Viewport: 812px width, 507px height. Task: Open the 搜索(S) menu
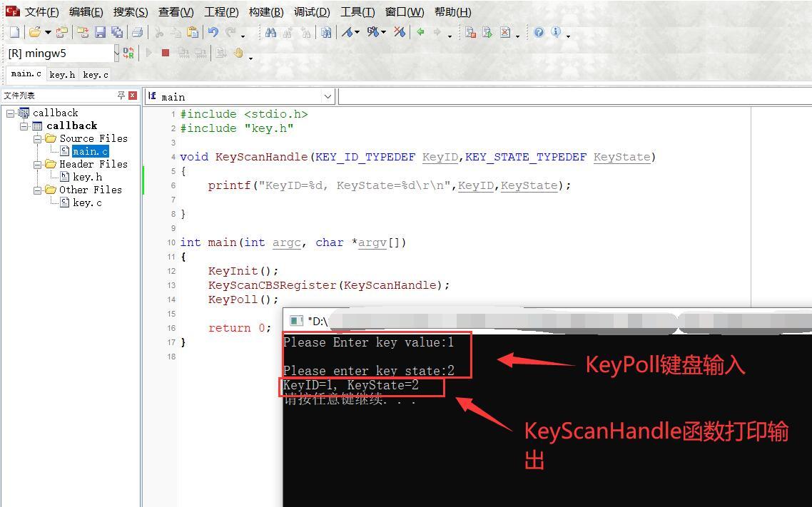(x=131, y=11)
